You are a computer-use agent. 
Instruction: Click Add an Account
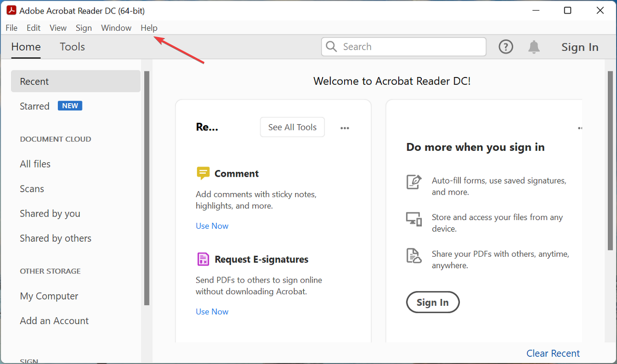(54, 321)
